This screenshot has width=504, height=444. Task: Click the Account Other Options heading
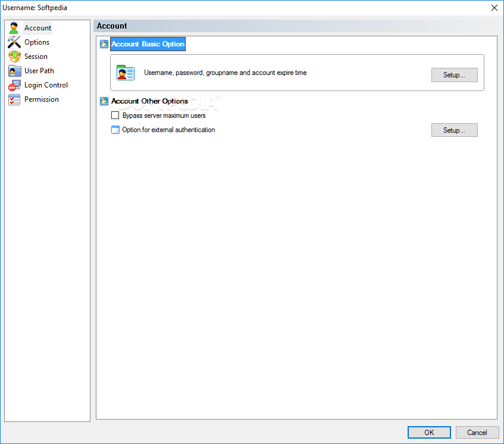[149, 101]
